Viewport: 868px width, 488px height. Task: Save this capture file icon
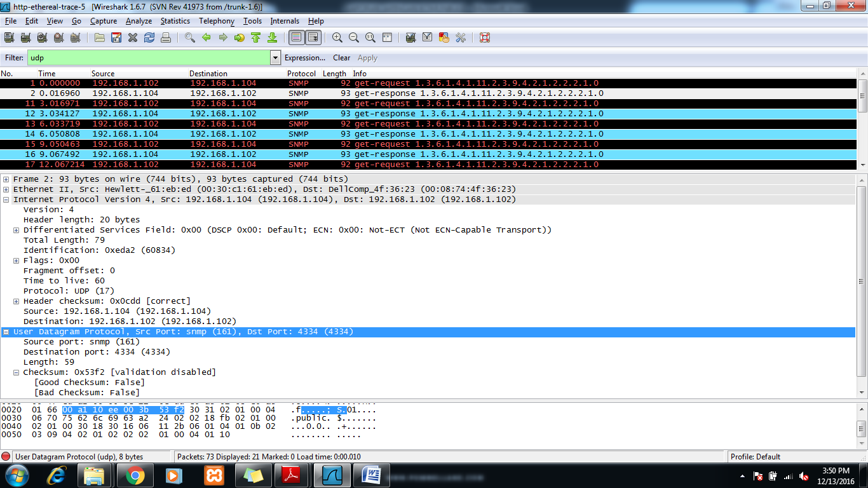116,37
